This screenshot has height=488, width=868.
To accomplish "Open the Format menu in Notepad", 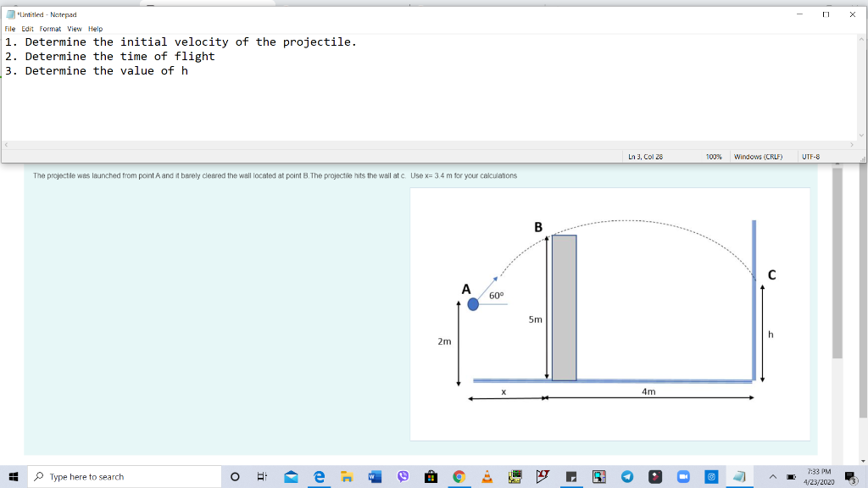I will [x=50, y=28].
